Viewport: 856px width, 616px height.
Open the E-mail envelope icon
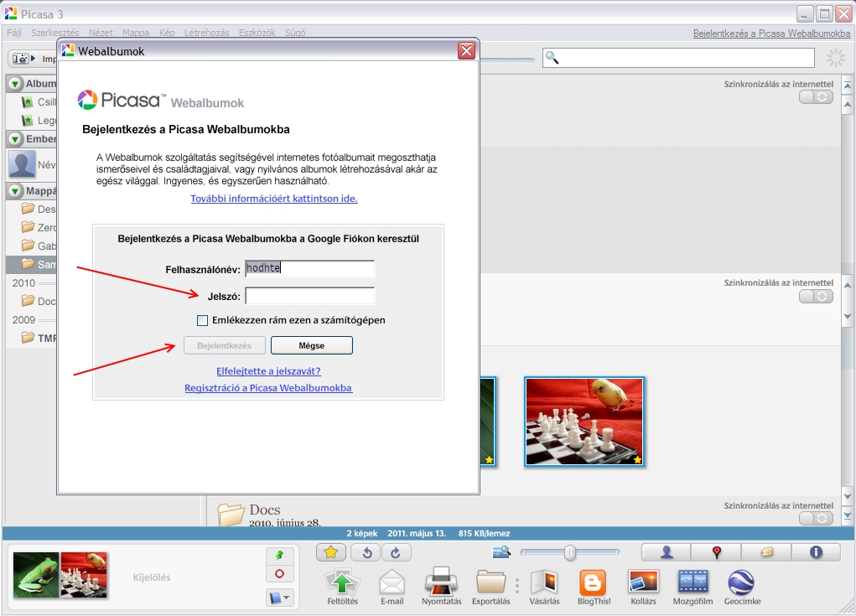pyautogui.click(x=392, y=582)
